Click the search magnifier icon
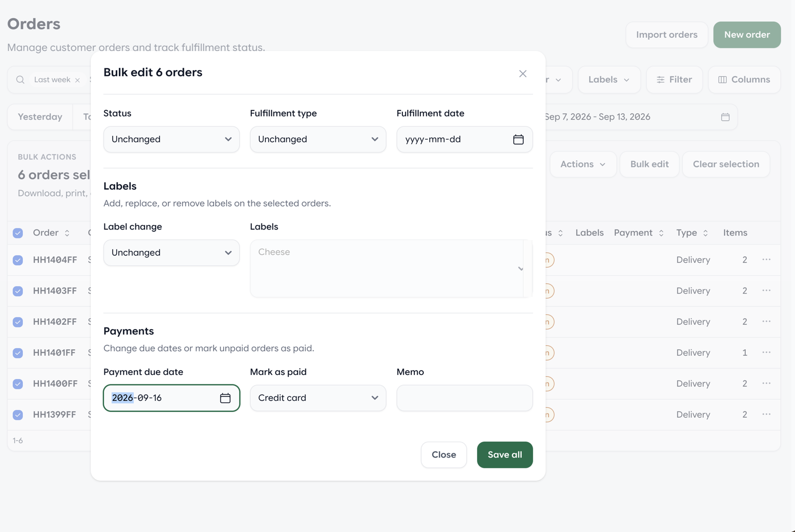The image size is (795, 532). click(20, 79)
